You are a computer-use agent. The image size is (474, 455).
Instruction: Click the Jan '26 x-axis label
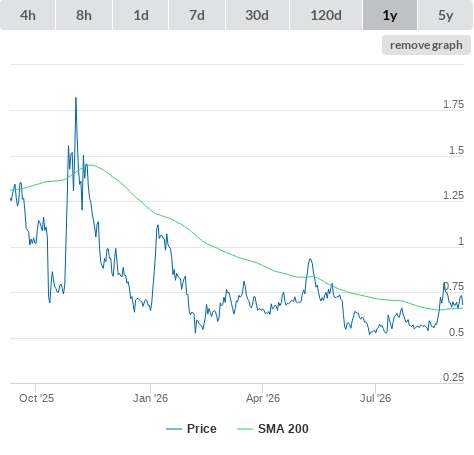pos(150,398)
